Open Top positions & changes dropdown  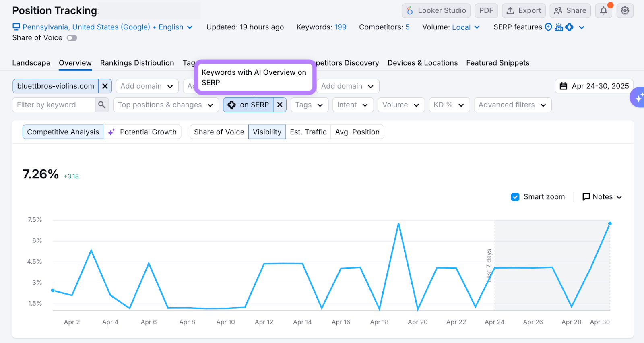(166, 105)
